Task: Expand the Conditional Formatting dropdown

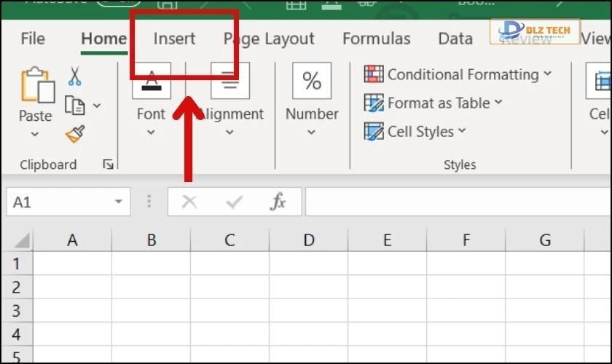Action: 547,74
